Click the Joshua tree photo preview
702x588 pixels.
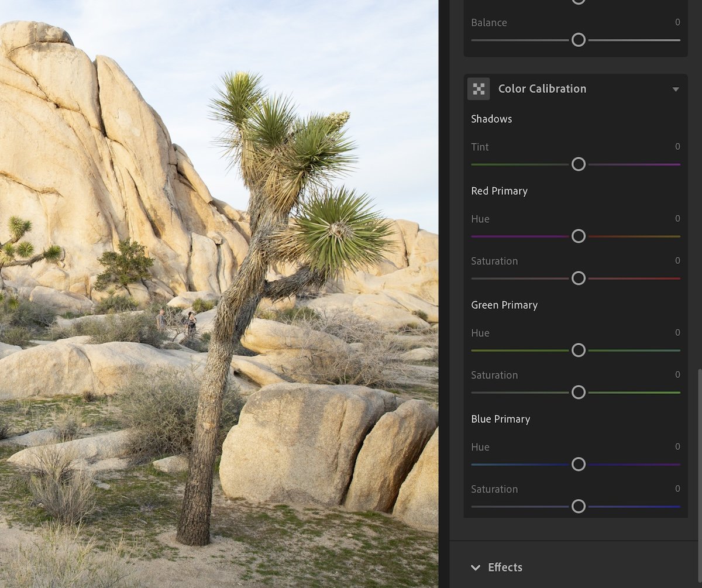pyautogui.click(x=219, y=293)
